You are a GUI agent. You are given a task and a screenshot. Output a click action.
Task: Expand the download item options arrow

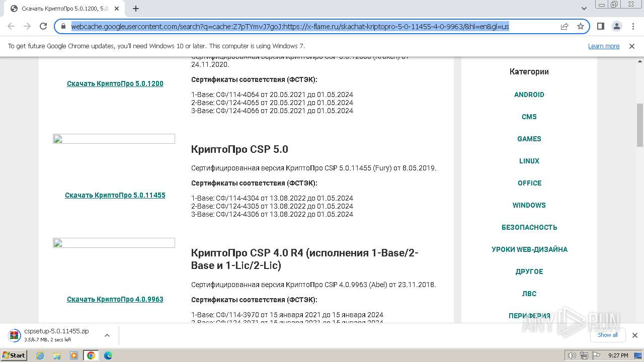107,335
